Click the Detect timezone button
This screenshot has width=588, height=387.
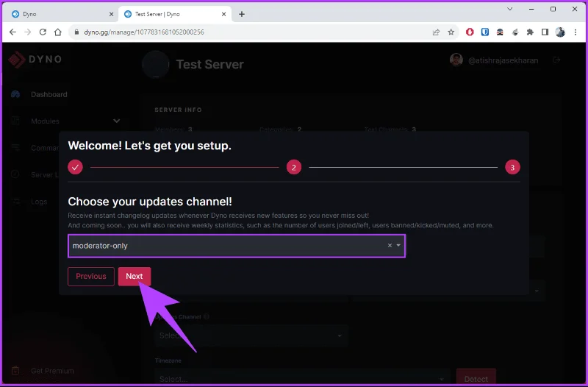coord(476,377)
